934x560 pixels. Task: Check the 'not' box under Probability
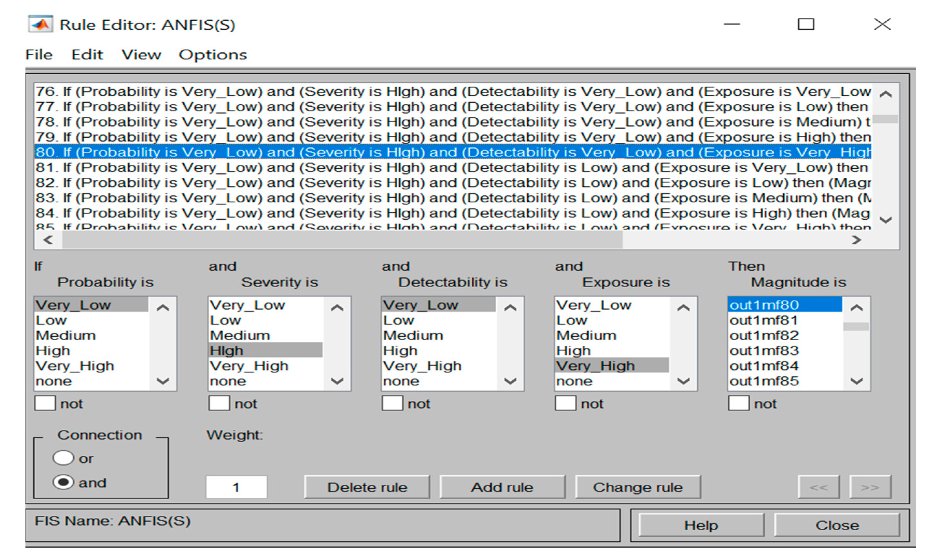pos(45,403)
